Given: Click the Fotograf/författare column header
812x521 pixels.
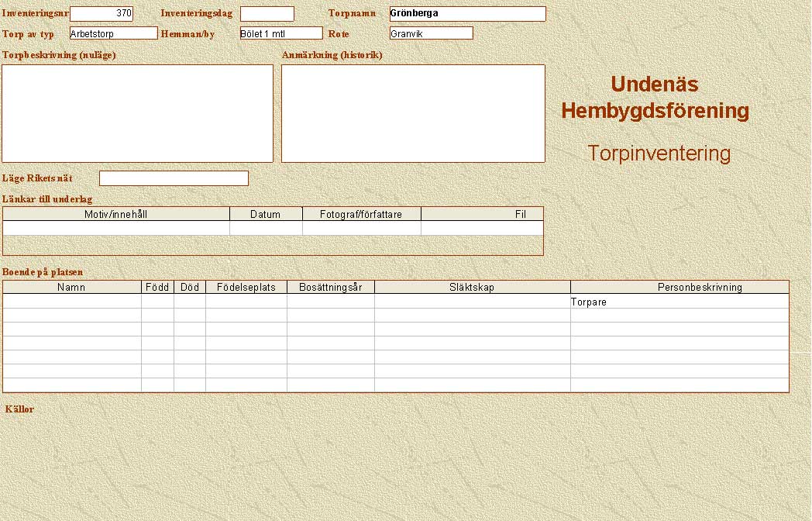Looking at the screenshot, I should (x=361, y=214).
